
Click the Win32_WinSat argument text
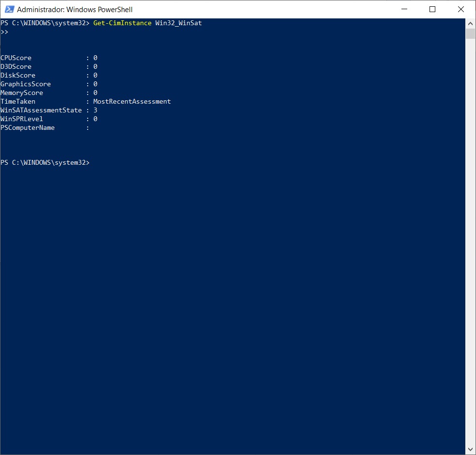[178, 23]
